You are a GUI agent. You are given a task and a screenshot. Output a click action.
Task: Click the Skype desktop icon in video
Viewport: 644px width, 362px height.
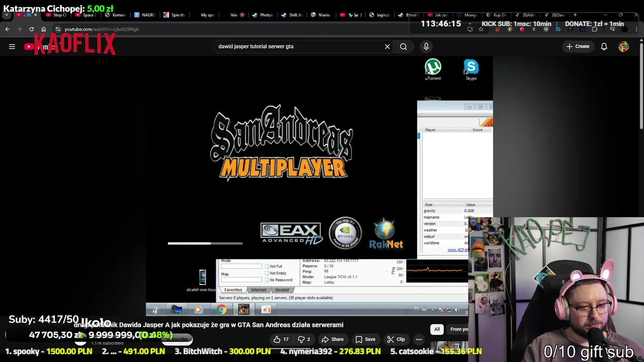(471, 69)
